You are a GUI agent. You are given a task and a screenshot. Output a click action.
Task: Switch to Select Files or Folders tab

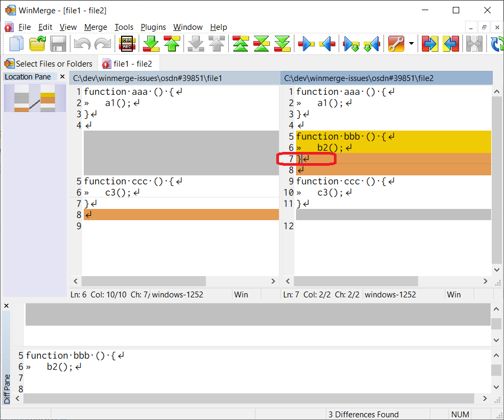pyautogui.click(x=49, y=64)
